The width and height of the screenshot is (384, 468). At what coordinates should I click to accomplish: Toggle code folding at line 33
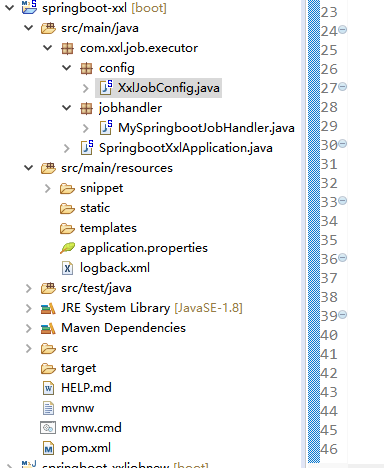pos(343,201)
